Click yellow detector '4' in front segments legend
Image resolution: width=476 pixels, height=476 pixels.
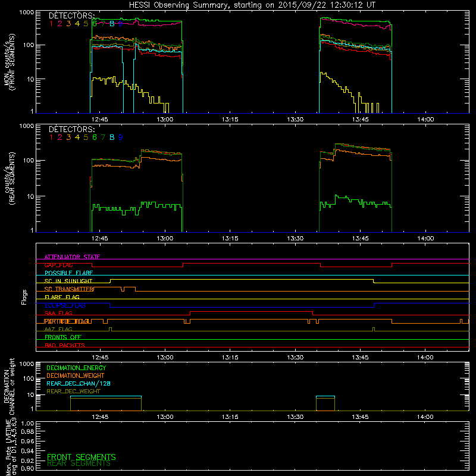pos(77,24)
